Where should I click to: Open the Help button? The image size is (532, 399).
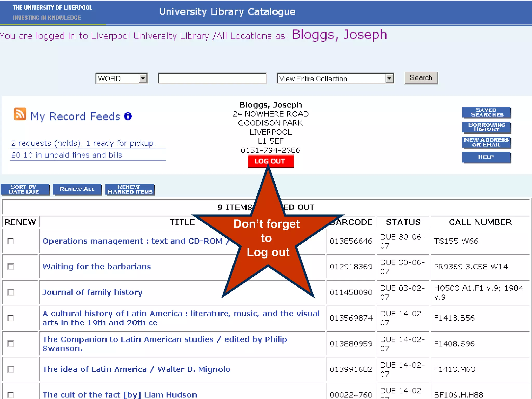[487, 157]
